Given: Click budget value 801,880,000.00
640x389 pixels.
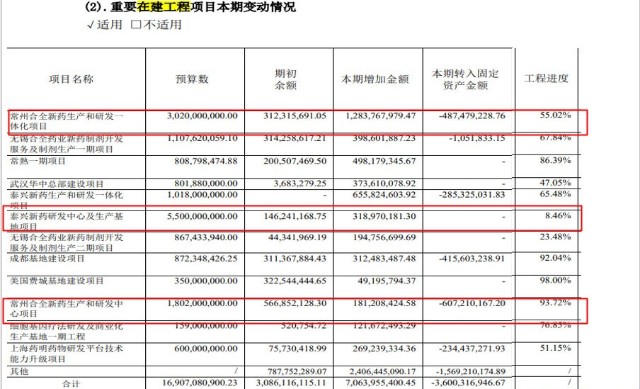Looking at the screenshot, I should click(206, 184).
